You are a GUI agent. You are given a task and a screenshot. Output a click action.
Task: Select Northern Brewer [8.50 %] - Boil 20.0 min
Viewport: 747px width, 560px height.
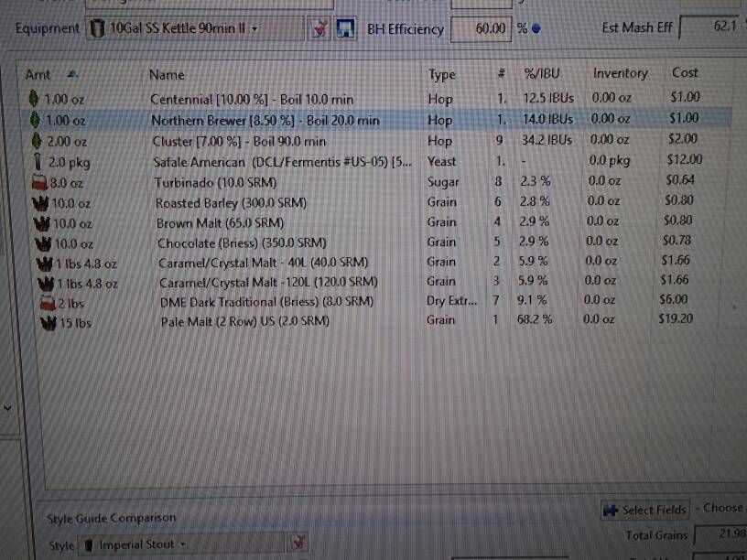click(x=265, y=121)
